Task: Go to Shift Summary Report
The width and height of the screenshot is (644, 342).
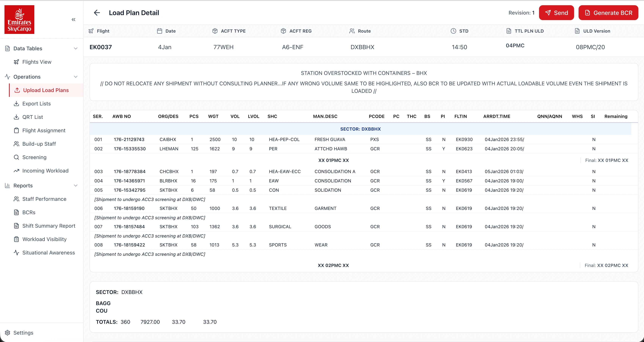Action: coord(49,226)
